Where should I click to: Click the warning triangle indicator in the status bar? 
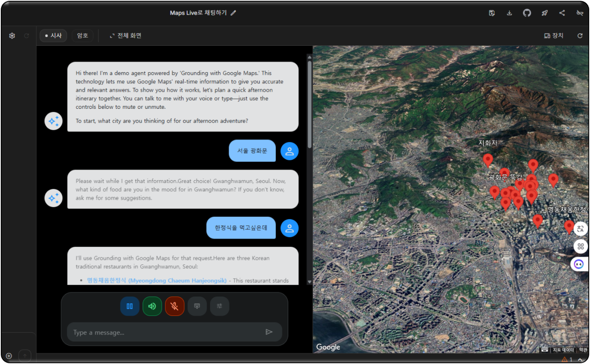click(564, 360)
